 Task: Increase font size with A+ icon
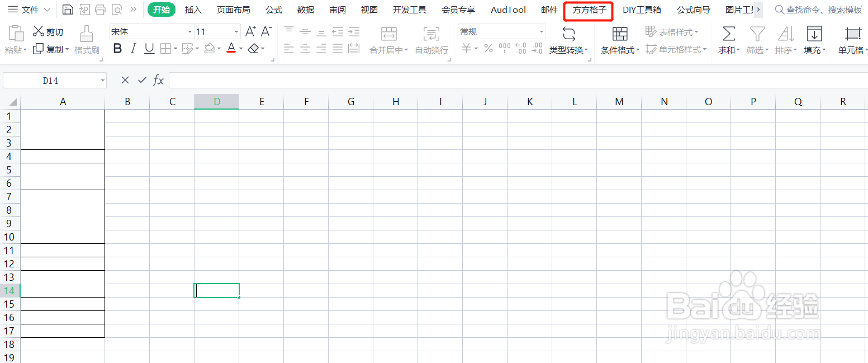[x=251, y=31]
